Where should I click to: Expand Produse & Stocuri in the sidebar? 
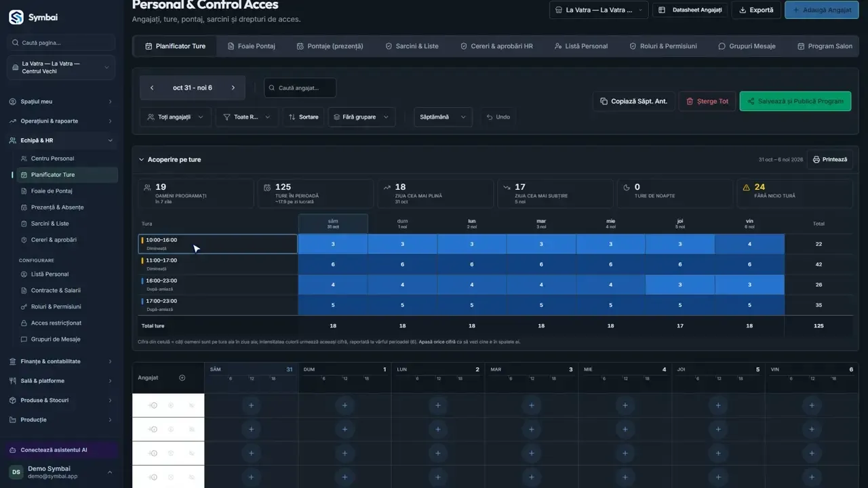click(x=61, y=400)
